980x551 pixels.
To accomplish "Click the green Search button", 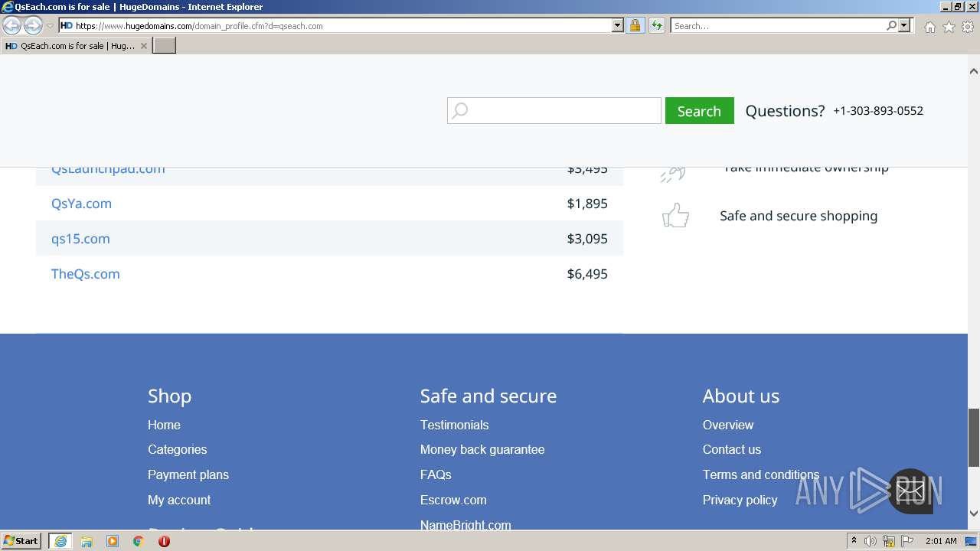I will (699, 110).
